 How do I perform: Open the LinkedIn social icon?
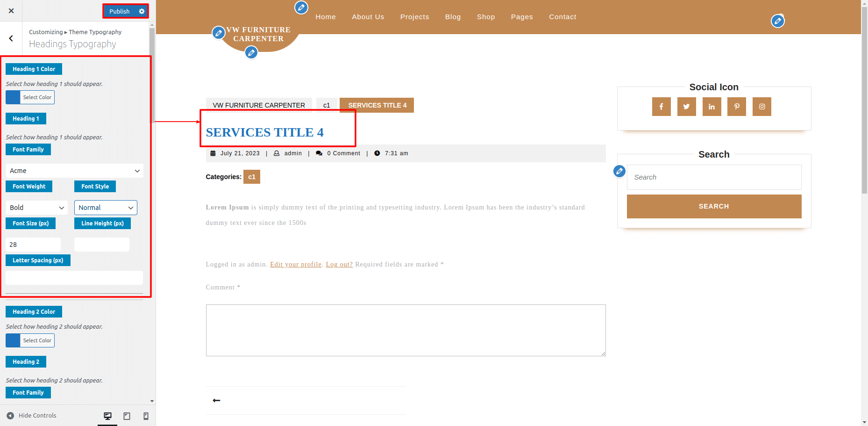click(x=711, y=107)
